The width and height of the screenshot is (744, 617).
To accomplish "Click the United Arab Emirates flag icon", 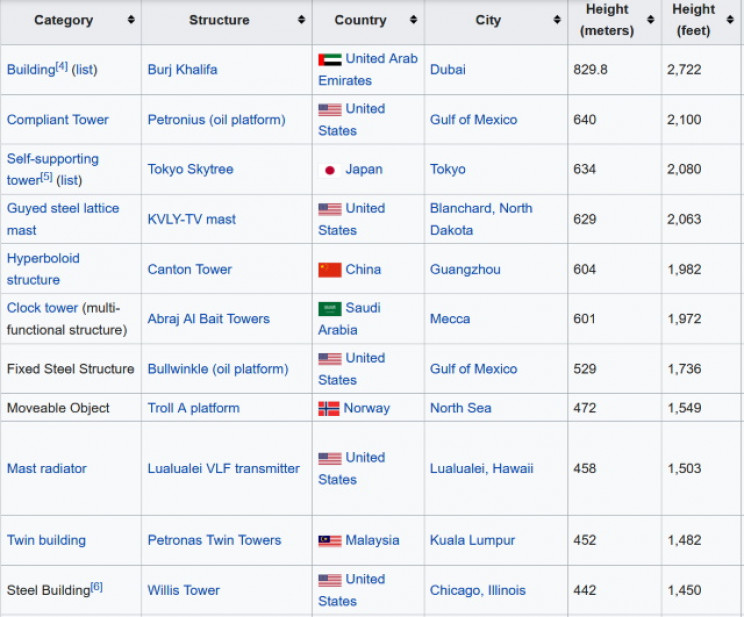I will (x=330, y=59).
